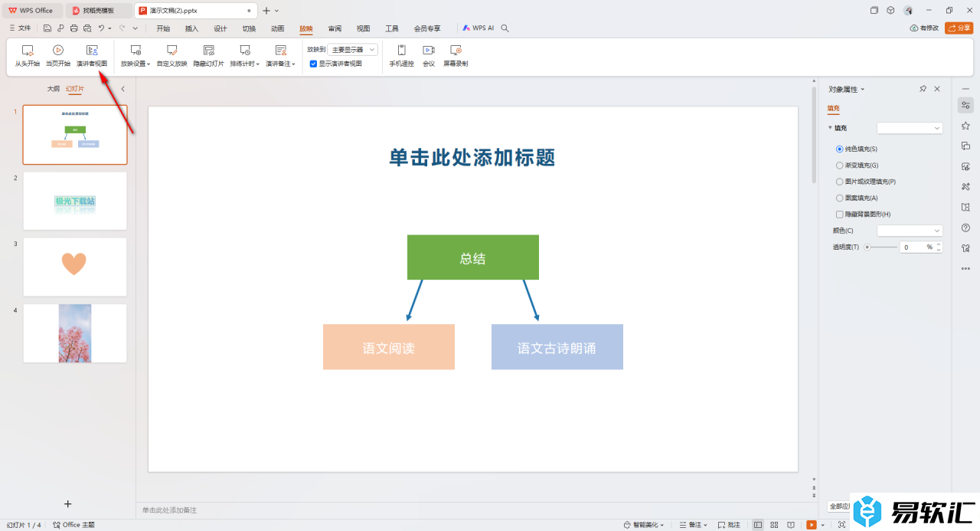Viewport: 980px width, 531px height.
Task: Open the File (文件) menu
Action: [x=20, y=28]
